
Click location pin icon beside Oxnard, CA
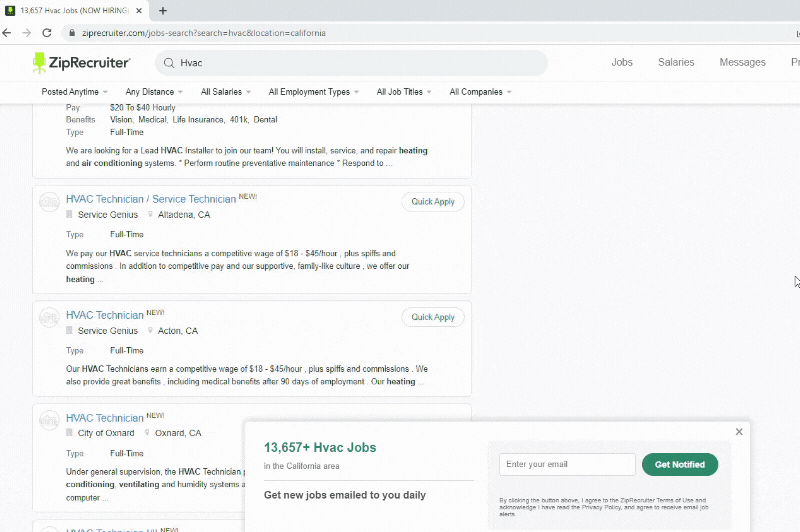tap(147, 433)
